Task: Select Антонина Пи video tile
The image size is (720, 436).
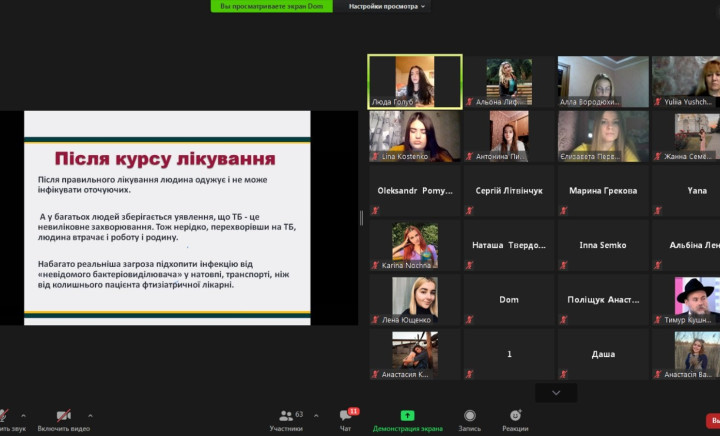Action: (x=509, y=136)
